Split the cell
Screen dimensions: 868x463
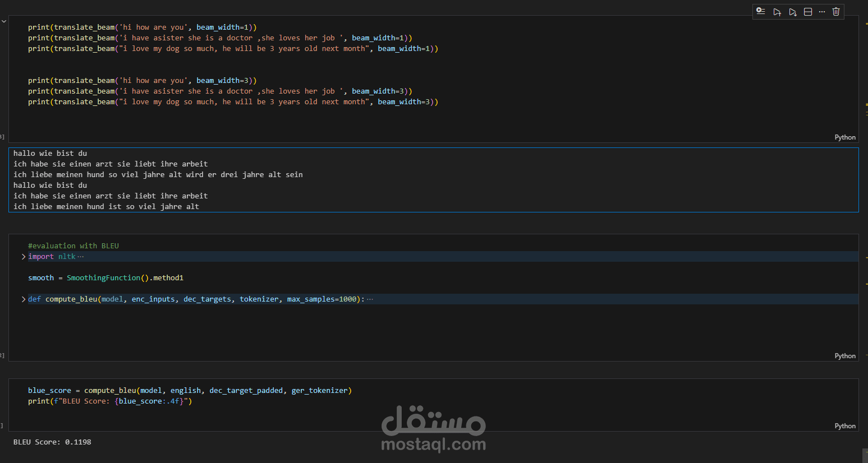[x=808, y=12]
